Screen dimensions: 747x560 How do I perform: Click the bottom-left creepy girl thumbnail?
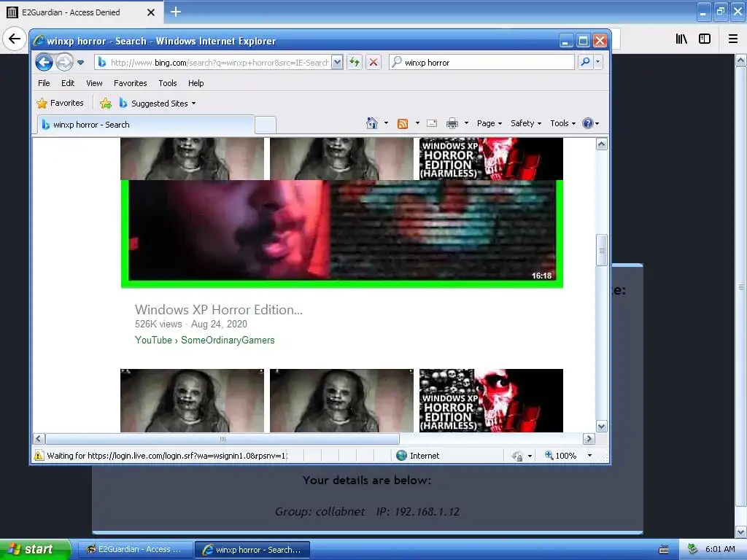(192, 400)
